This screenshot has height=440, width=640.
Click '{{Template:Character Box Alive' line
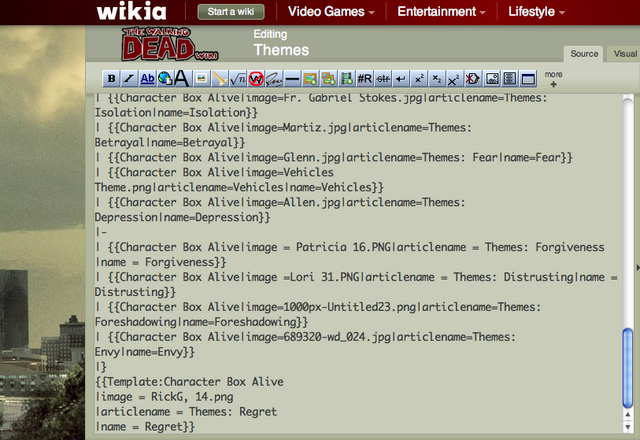pyautogui.click(x=189, y=382)
